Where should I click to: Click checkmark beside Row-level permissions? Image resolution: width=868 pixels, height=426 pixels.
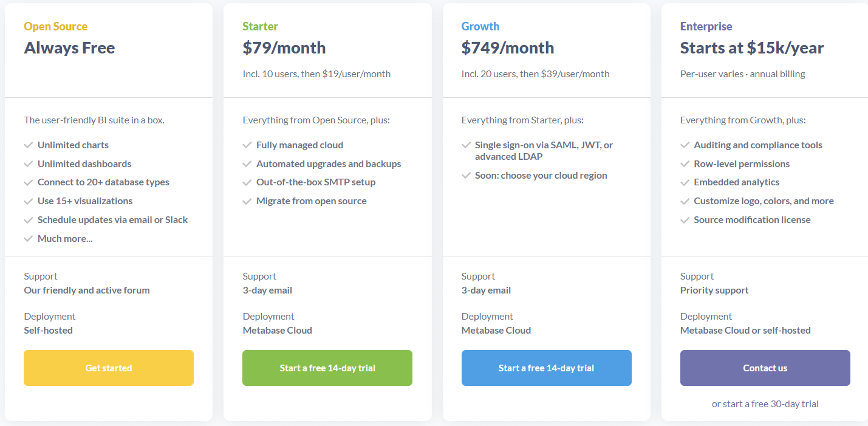[685, 164]
